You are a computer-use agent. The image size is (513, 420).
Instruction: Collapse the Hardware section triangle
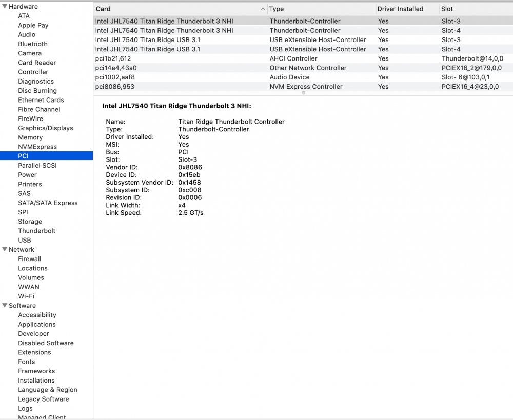click(5, 6)
